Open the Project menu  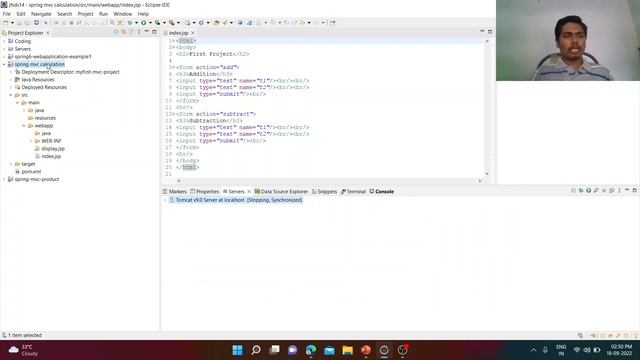point(85,14)
